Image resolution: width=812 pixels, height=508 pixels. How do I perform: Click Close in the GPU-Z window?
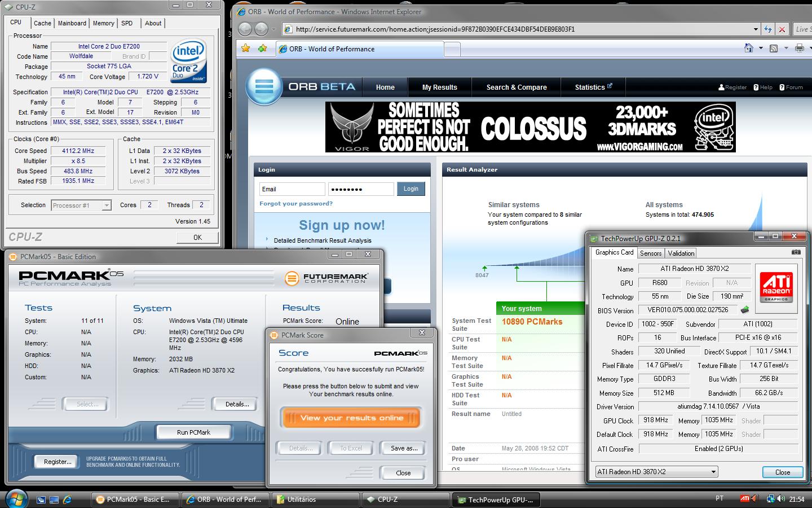(783, 472)
